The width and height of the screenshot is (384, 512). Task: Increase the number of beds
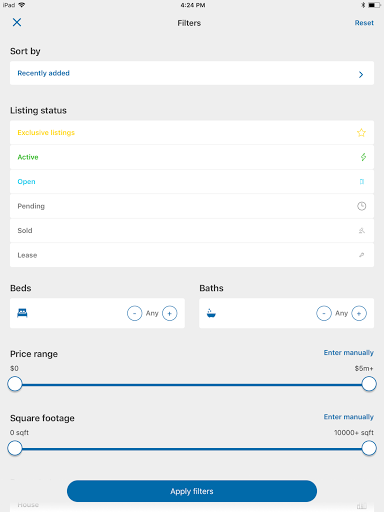coord(170,313)
